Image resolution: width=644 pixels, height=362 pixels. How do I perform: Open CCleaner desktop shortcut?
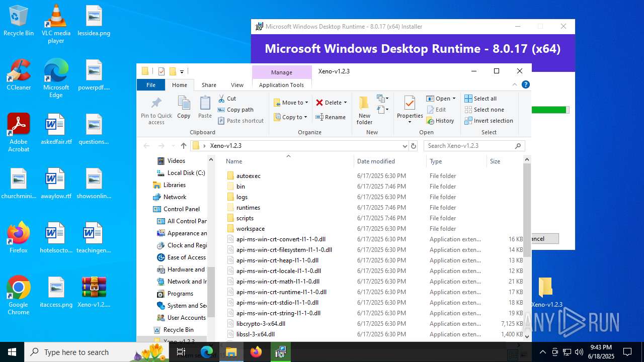pyautogui.click(x=19, y=74)
